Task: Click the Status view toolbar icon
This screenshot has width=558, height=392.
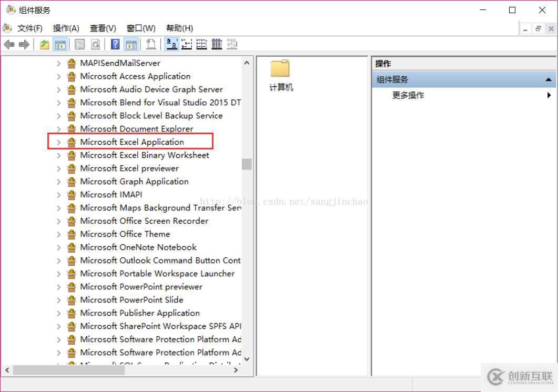Action: click(232, 45)
